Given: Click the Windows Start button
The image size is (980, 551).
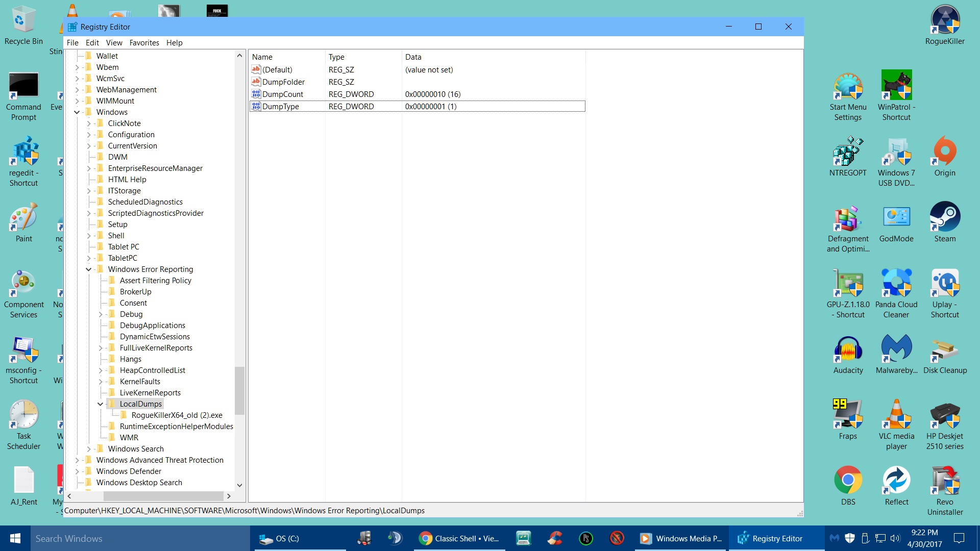Looking at the screenshot, I should 15,538.
